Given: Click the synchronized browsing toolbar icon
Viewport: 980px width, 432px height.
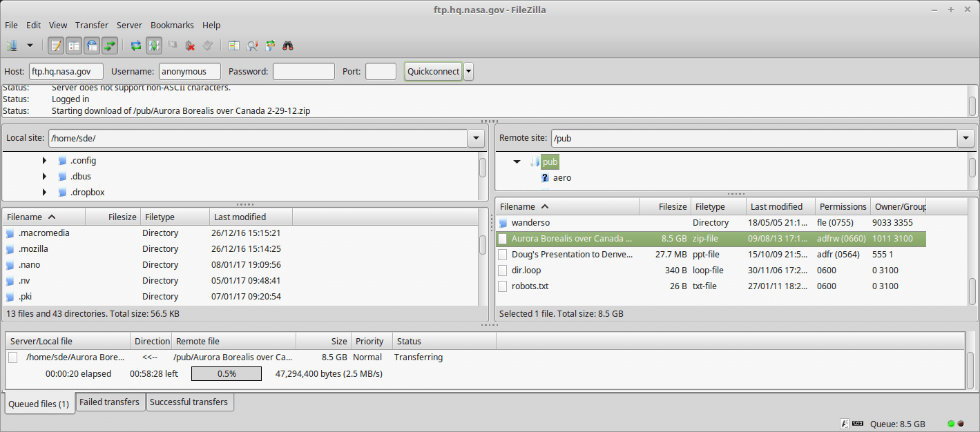Looking at the screenshot, I should [270, 46].
